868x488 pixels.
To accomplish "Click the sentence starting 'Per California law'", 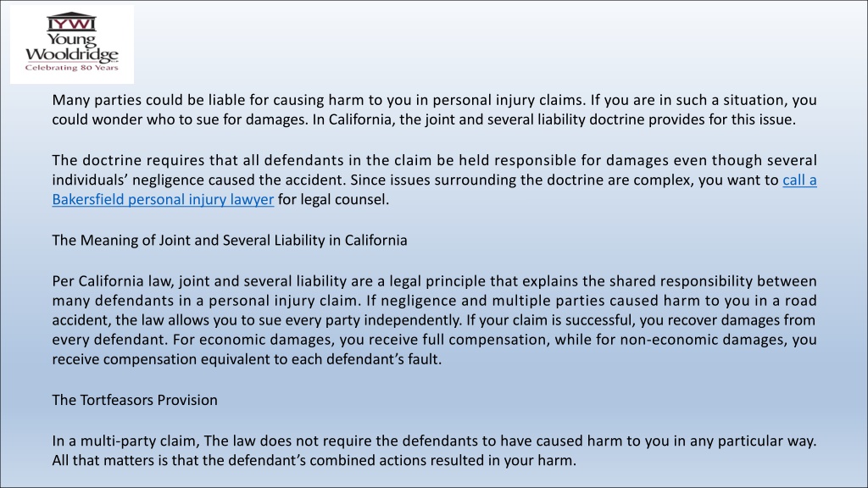I will 435,281.
